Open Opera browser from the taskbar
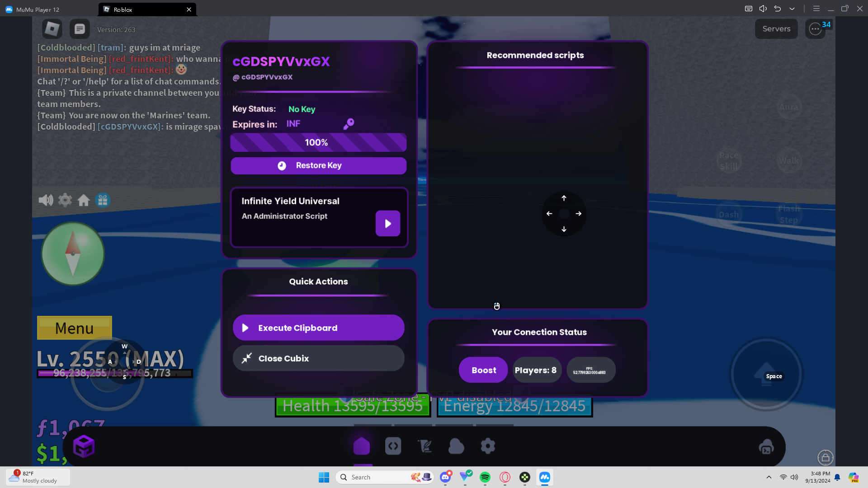Viewport: 868px width, 488px height. [x=505, y=477]
